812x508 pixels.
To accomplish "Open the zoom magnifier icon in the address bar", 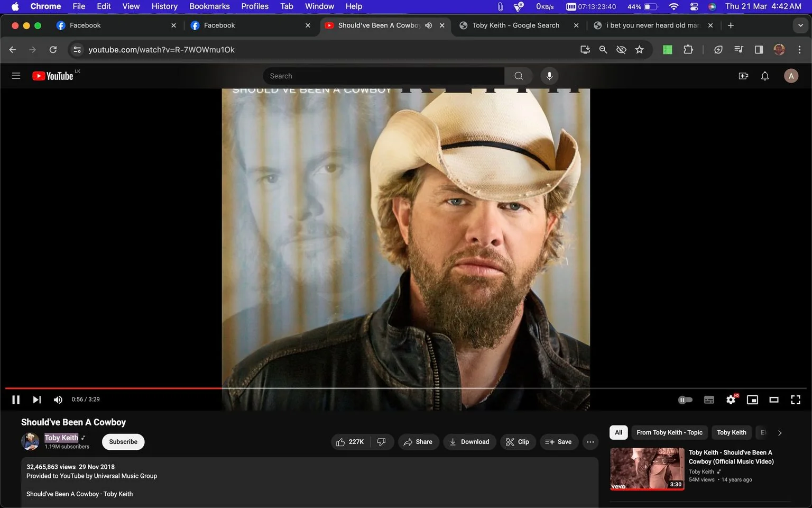I will click(x=603, y=50).
